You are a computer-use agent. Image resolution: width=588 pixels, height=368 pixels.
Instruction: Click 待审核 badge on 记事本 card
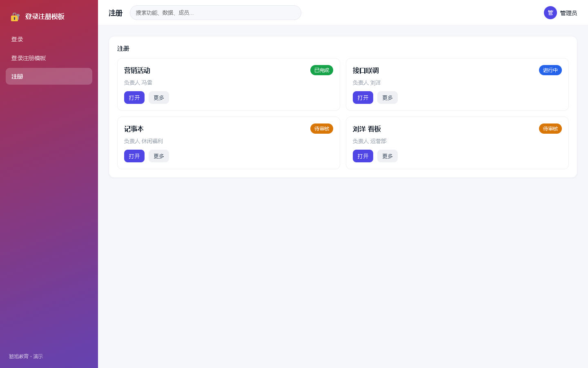tap(322, 129)
